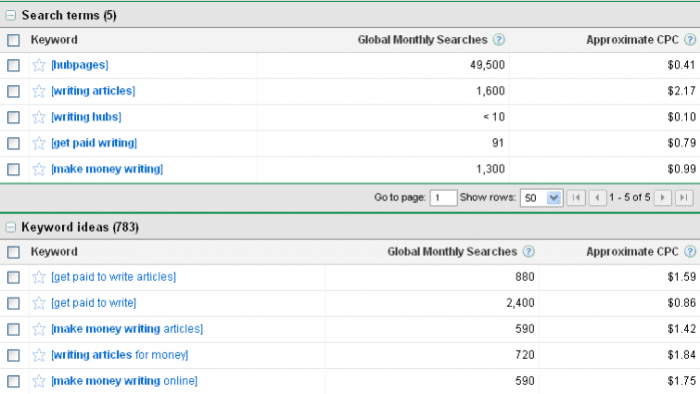Open the Show rows dropdown

[x=541, y=198]
